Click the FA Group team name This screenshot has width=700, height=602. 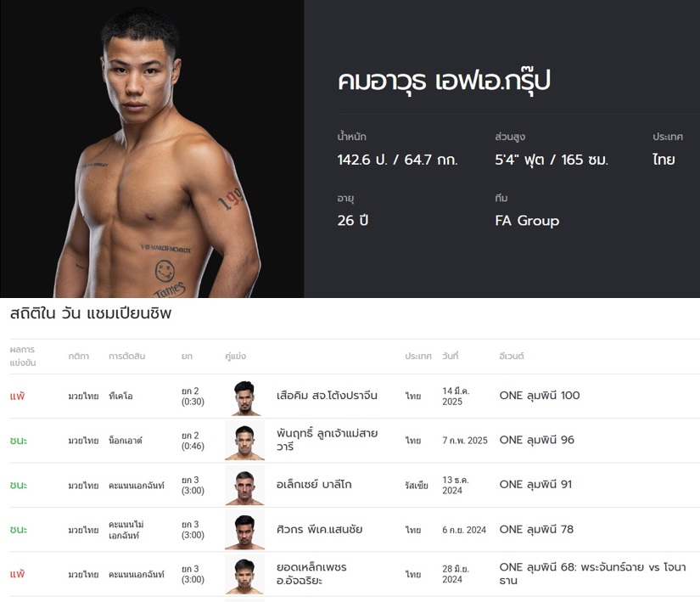click(x=527, y=221)
